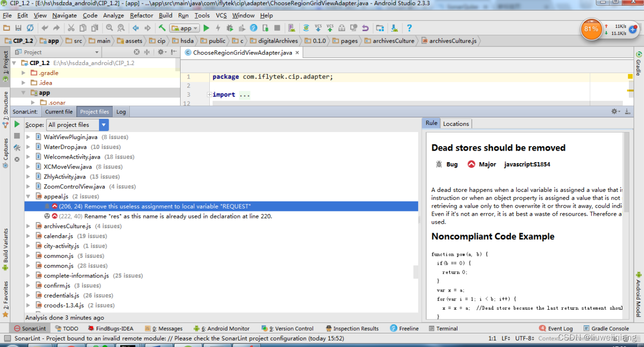Click the Save All toolbar icon
Screen dimensions: 644x347
tap(19, 28)
